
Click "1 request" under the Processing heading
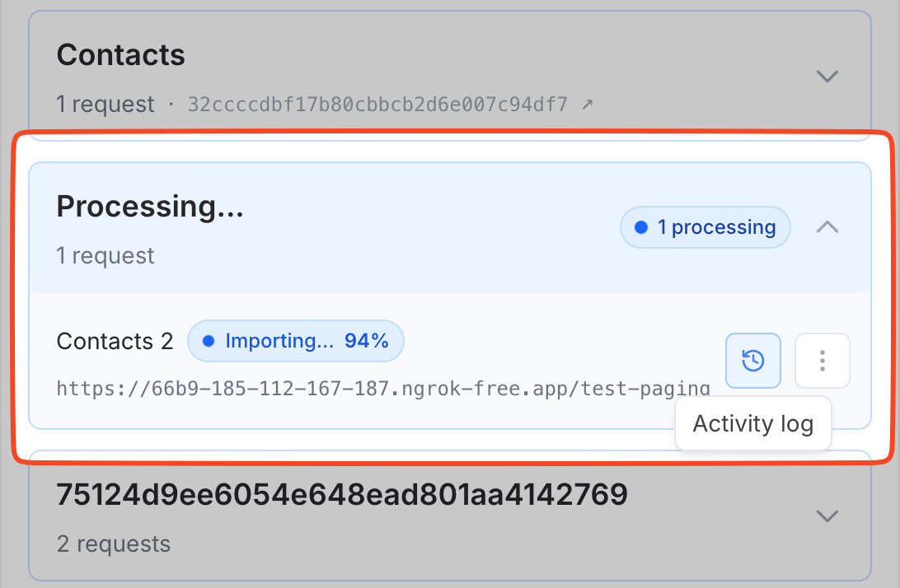(x=105, y=256)
